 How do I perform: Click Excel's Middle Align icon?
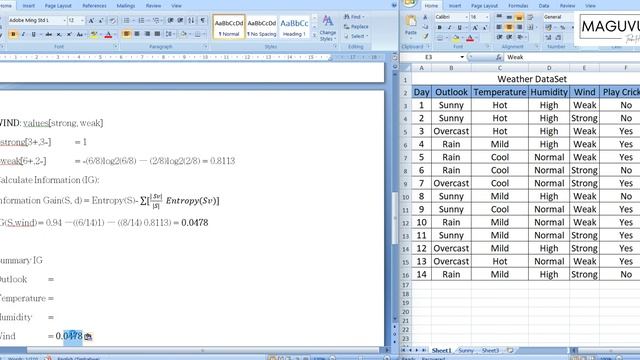coord(509,17)
